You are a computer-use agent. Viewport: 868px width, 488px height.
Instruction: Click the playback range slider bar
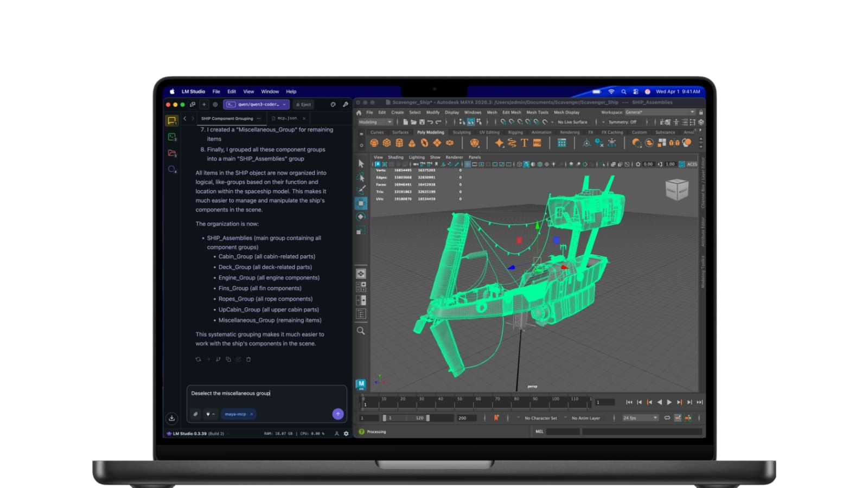pyautogui.click(x=406, y=418)
